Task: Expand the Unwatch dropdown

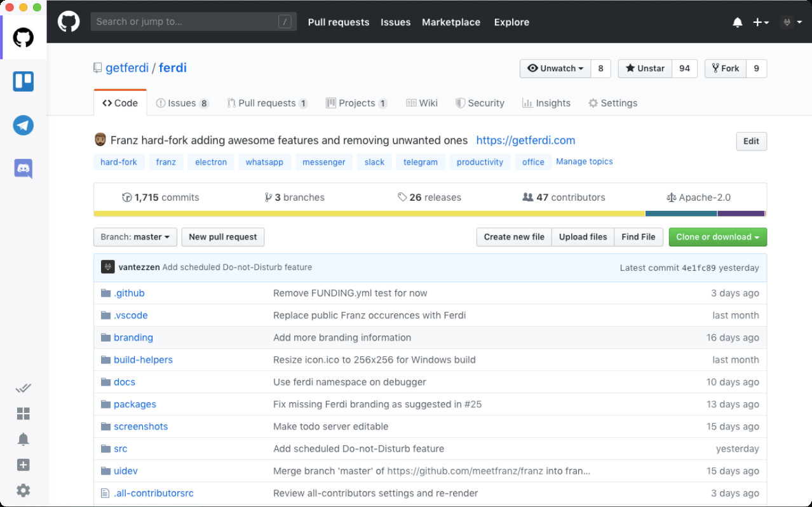Action: click(555, 69)
